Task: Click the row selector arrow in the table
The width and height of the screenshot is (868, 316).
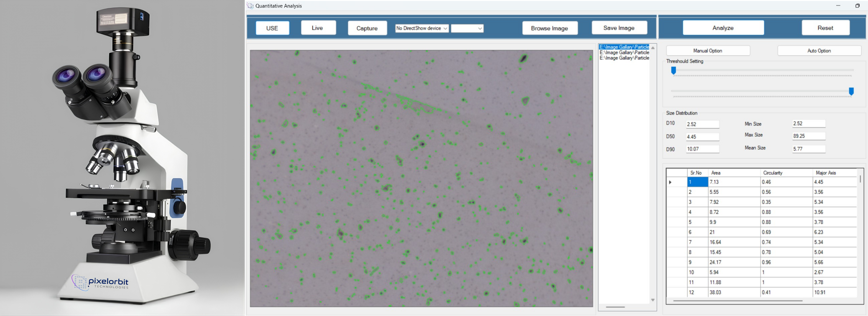Action: (670, 182)
